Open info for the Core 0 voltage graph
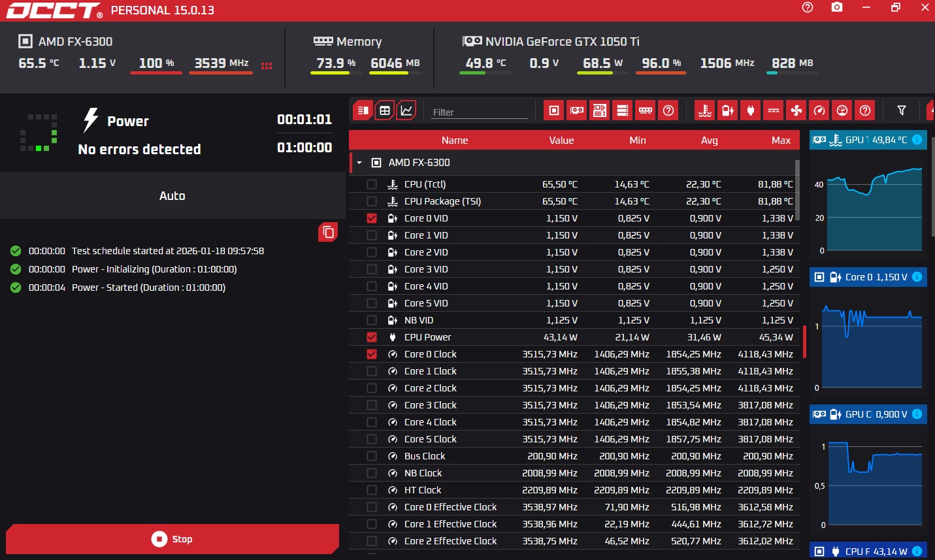 click(x=917, y=277)
